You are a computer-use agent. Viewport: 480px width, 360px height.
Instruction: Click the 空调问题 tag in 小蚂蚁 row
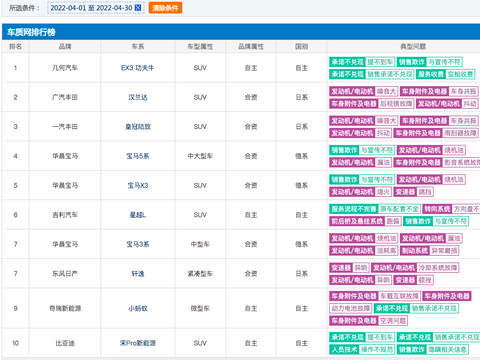point(393,321)
